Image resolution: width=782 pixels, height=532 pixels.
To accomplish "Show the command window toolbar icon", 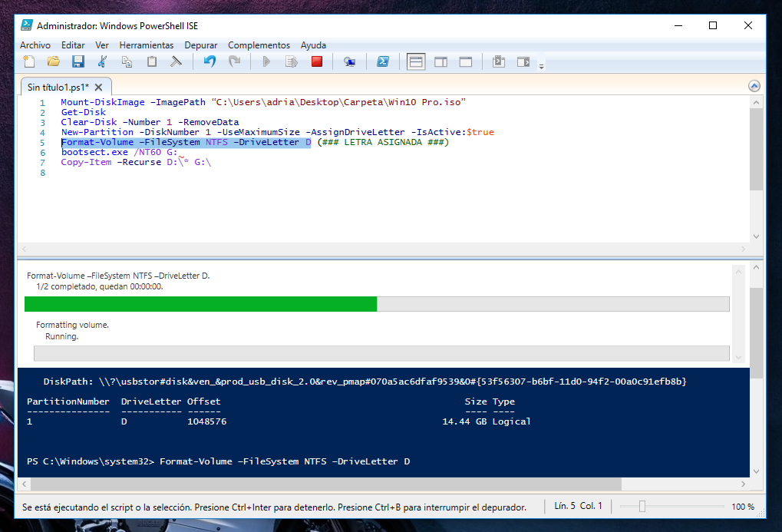I will [x=499, y=62].
